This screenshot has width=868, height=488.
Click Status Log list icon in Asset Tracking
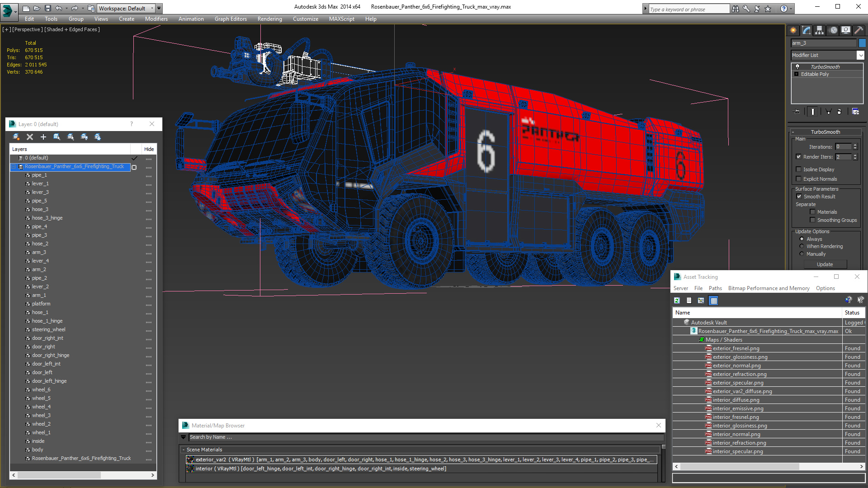point(689,300)
